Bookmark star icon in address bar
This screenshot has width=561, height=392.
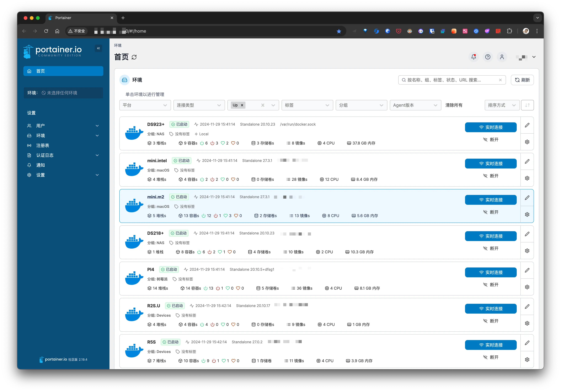[x=339, y=31]
